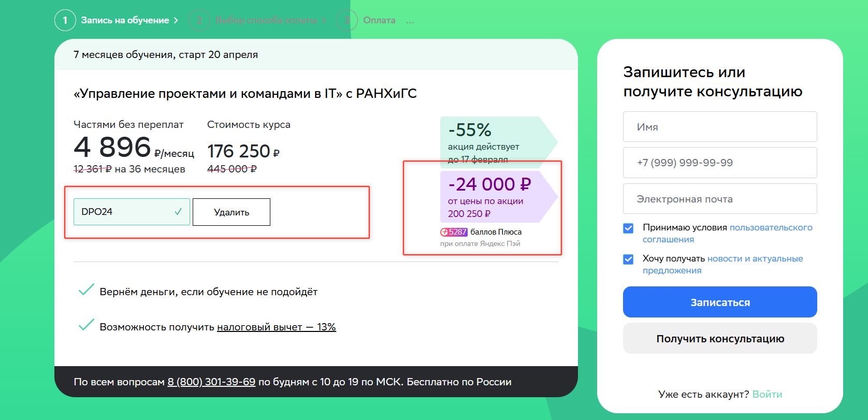Click the checkmark beside tax deduction line
The width and height of the screenshot is (868, 420).
pos(86,325)
